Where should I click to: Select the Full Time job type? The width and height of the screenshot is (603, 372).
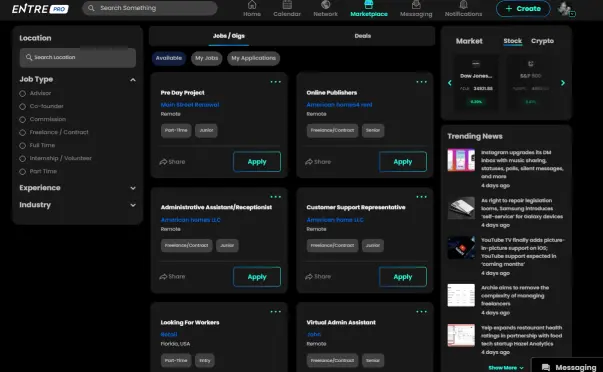pos(23,146)
